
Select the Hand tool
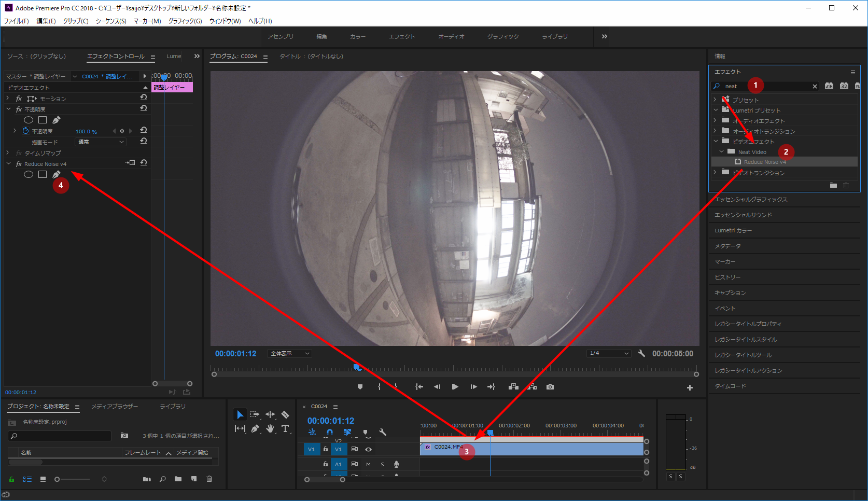270,428
